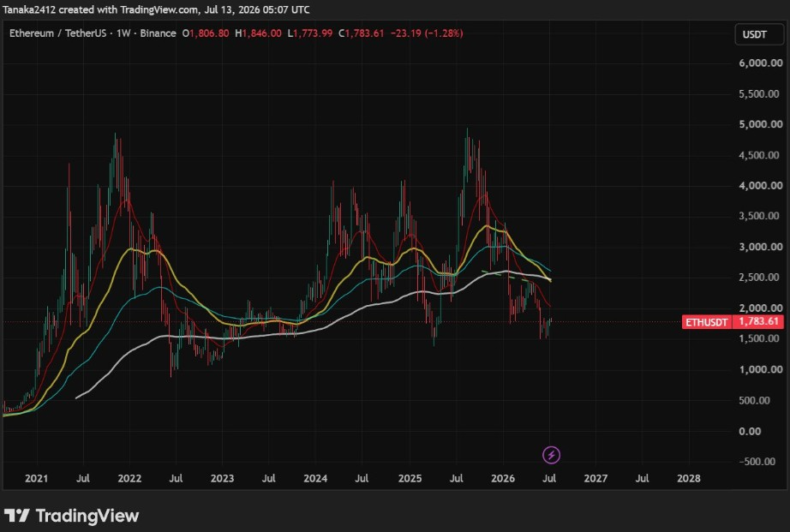The image size is (790, 532).
Task: Click the 2024 time axis label
Action: 315,479
